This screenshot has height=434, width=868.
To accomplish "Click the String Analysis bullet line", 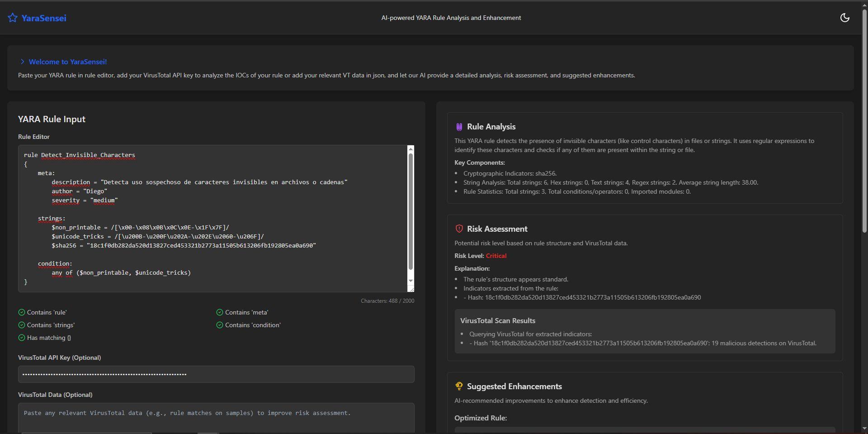I will 611,182.
